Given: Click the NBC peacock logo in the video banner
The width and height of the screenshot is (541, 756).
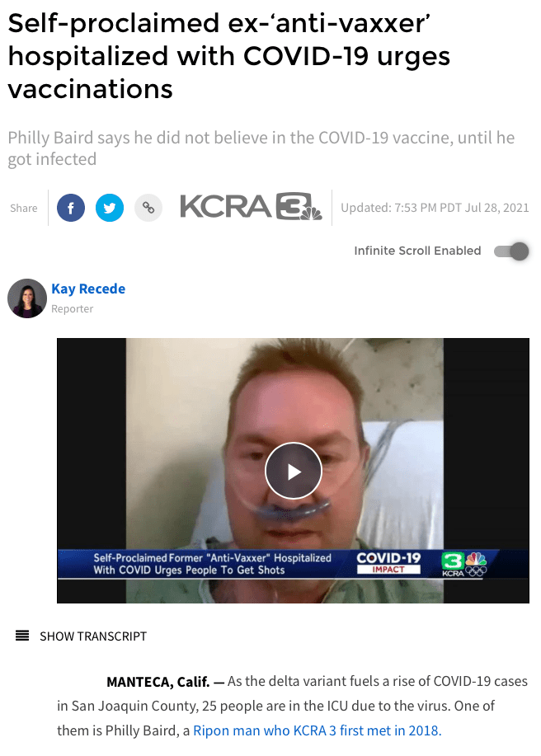Looking at the screenshot, I should click(476, 559).
